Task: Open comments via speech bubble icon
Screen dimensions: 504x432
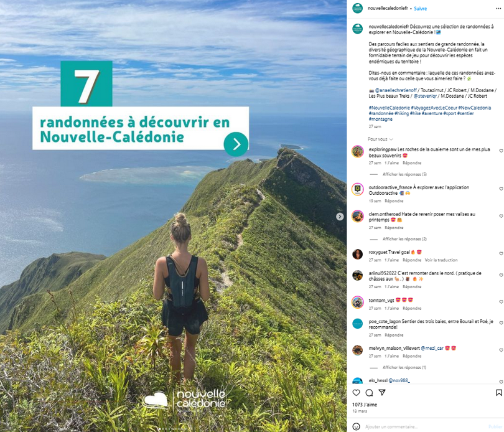Action: pyautogui.click(x=369, y=392)
